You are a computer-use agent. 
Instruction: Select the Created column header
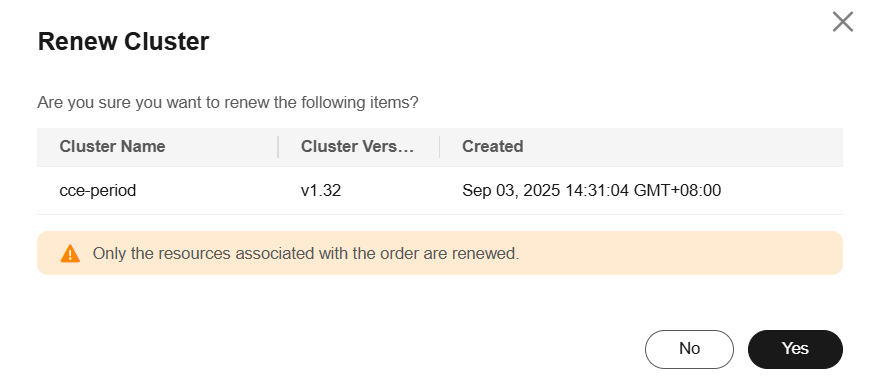coord(493,146)
